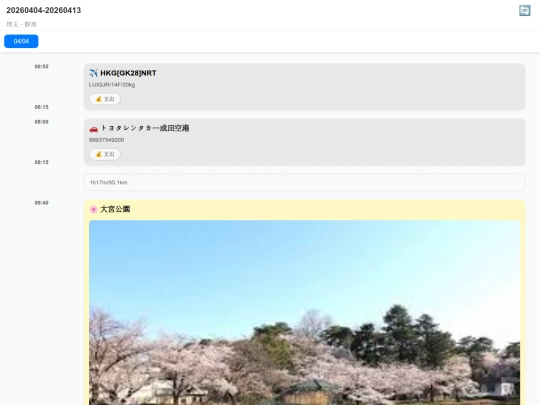Click the LUIQJR/14F/20kg booking detail
Viewport: 540px width, 405px height.
coord(112,85)
